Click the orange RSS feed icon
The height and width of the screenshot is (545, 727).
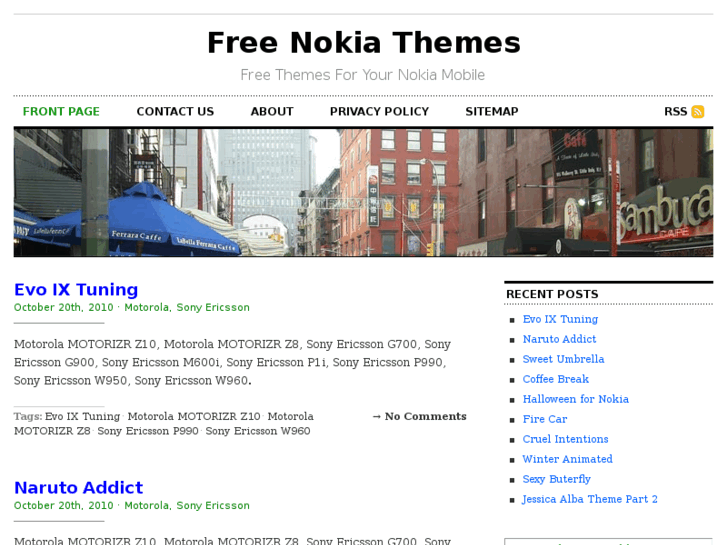(697, 112)
